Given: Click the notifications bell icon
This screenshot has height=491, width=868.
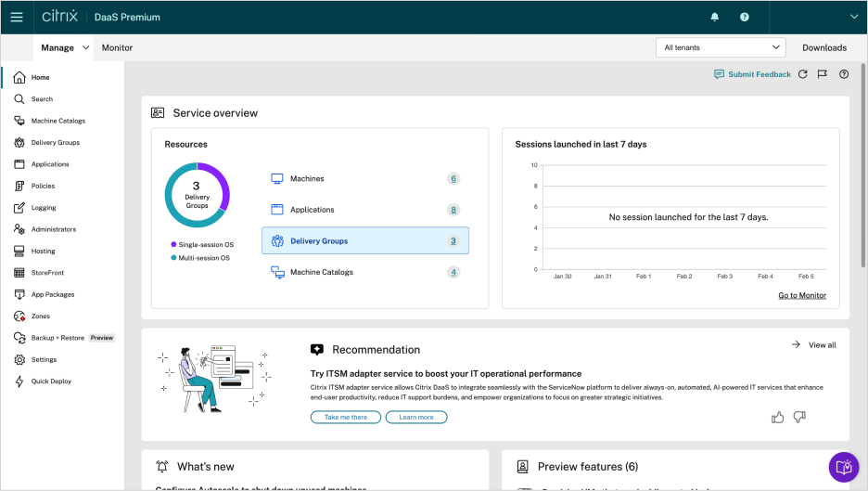Looking at the screenshot, I should click(714, 17).
